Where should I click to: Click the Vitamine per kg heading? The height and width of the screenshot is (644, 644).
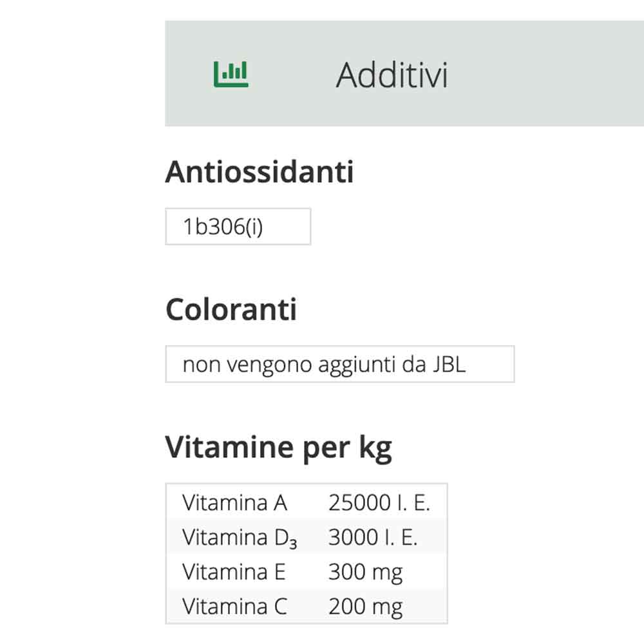[x=278, y=448]
